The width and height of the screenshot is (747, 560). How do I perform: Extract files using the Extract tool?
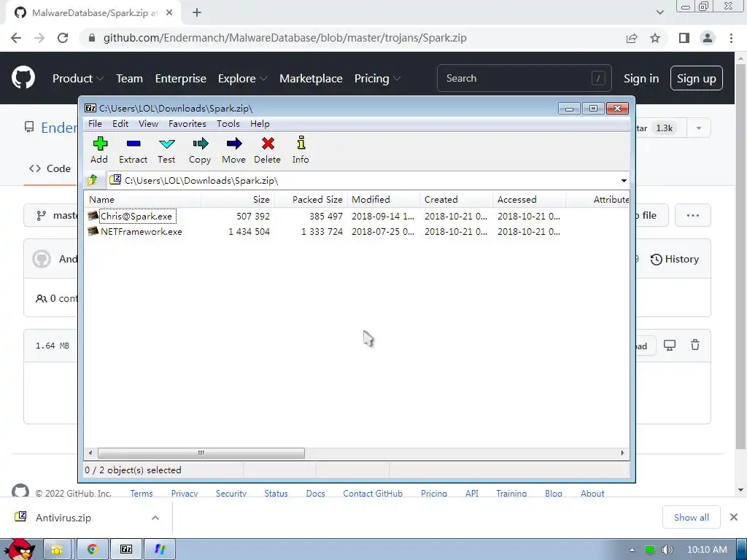[x=133, y=150]
